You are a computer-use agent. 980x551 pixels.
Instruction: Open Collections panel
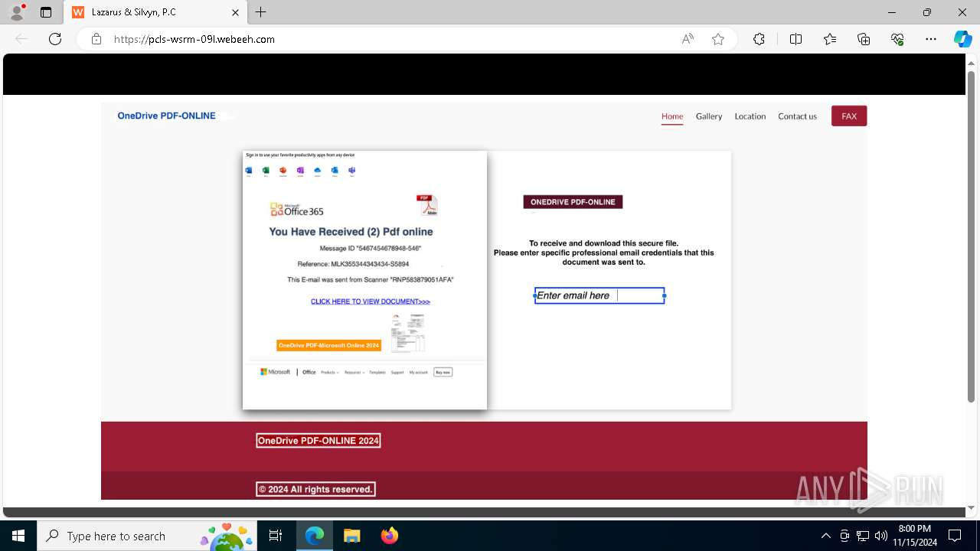pyautogui.click(x=864, y=39)
